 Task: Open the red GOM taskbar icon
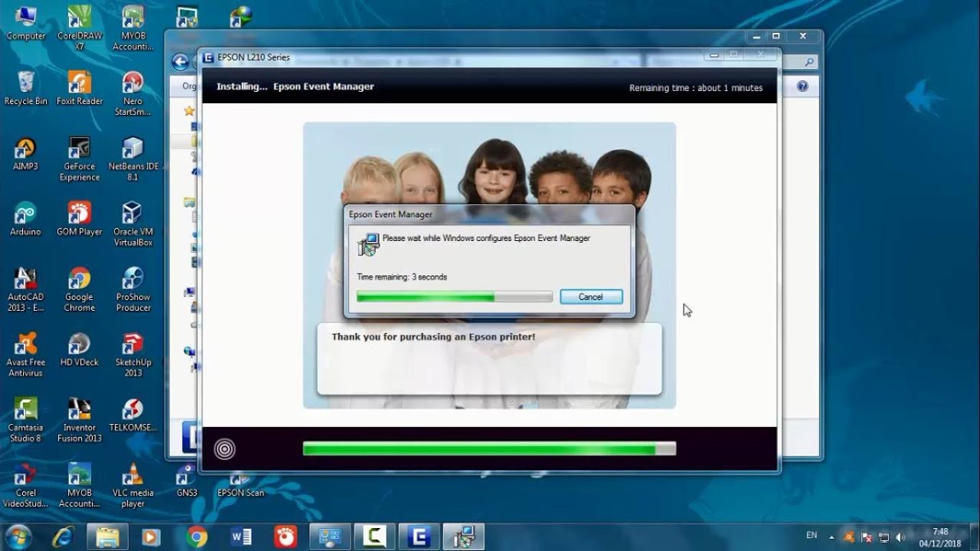(x=285, y=536)
